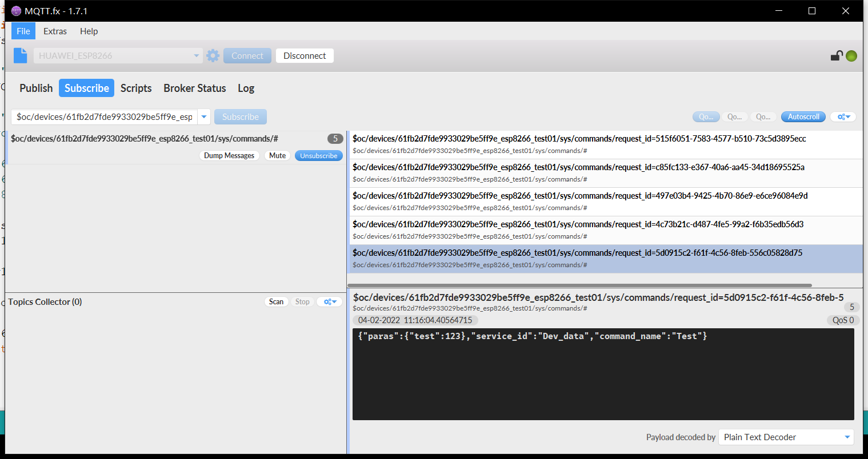Click the green connection status indicator
This screenshot has width=868, height=459.
pos(851,56)
